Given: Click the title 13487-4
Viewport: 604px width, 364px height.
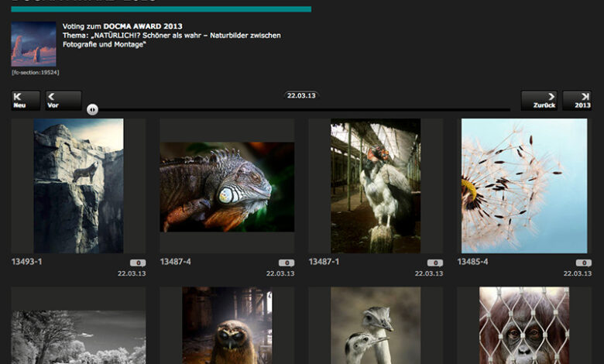Looking at the screenshot, I should click(175, 262).
